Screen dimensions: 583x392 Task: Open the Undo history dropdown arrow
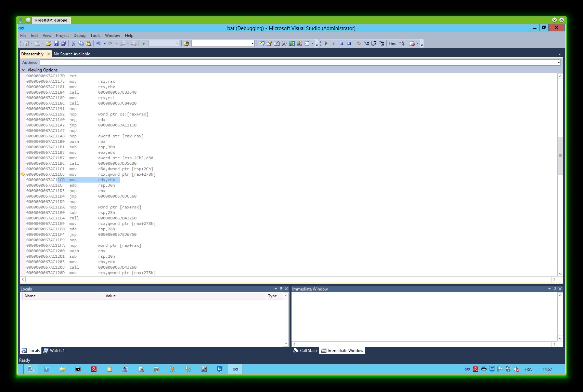(x=104, y=43)
